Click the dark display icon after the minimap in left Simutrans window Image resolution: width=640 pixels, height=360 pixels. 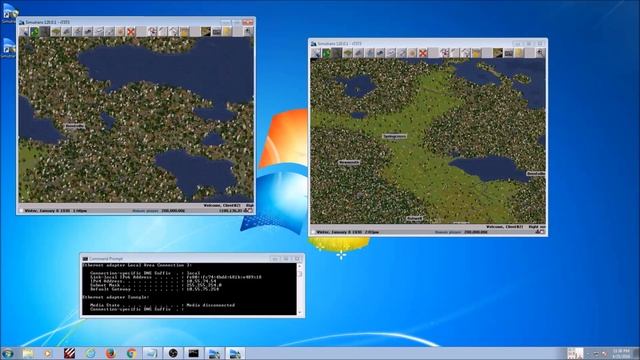pos(45,31)
